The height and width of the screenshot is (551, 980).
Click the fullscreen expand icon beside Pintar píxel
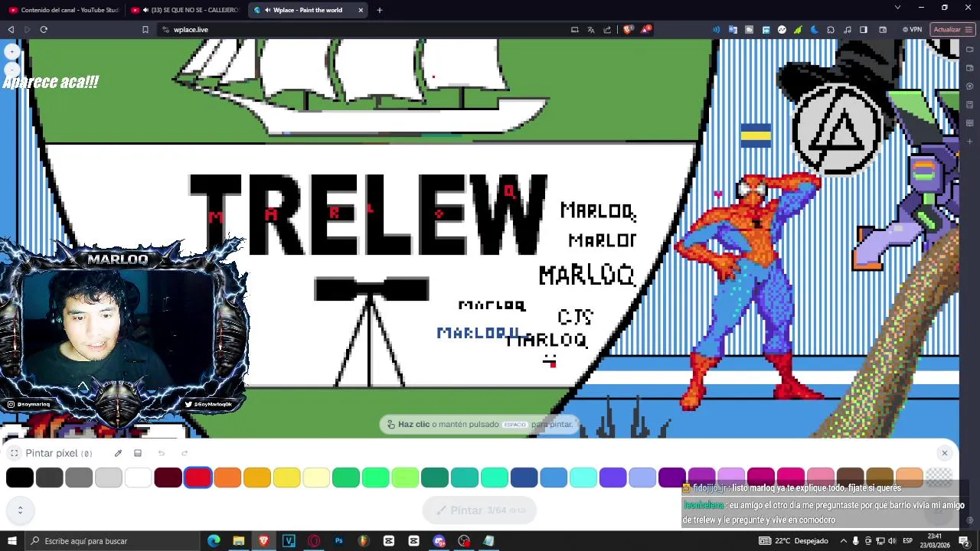(x=14, y=453)
